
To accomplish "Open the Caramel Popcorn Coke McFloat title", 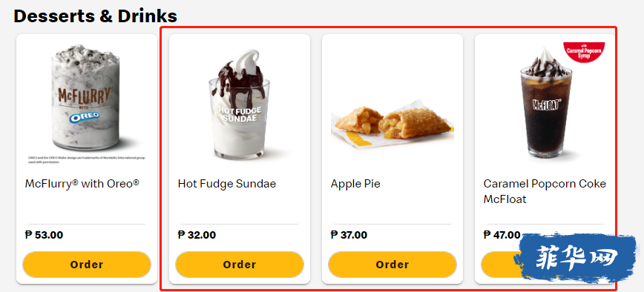I will [x=545, y=191].
